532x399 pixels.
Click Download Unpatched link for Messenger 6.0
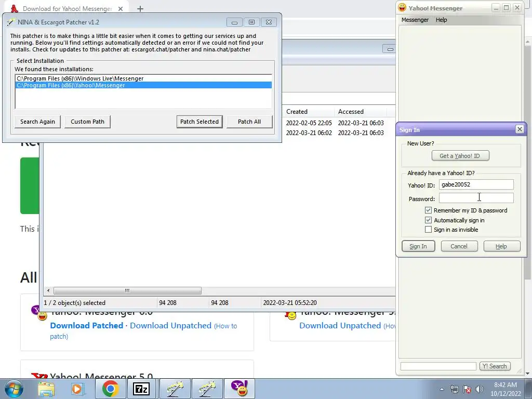tap(170, 326)
